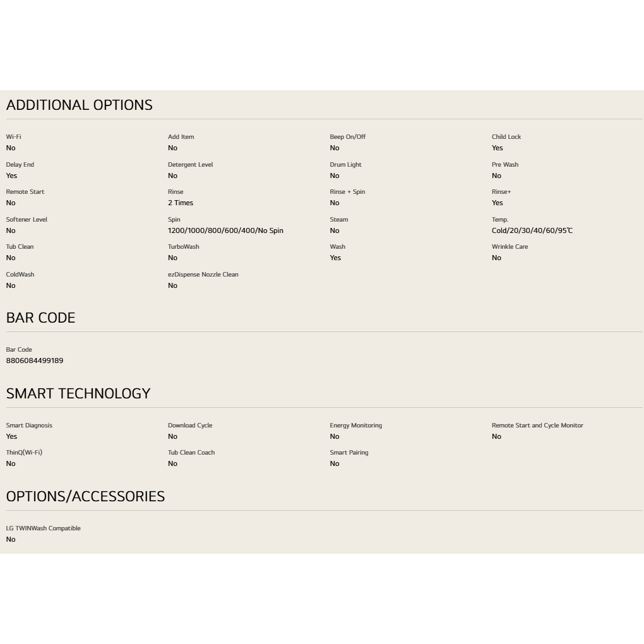Image resolution: width=644 pixels, height=644 pixels.
Task: Click the ThinQ(Wi-Fi) label
Action: pos(24,453)
